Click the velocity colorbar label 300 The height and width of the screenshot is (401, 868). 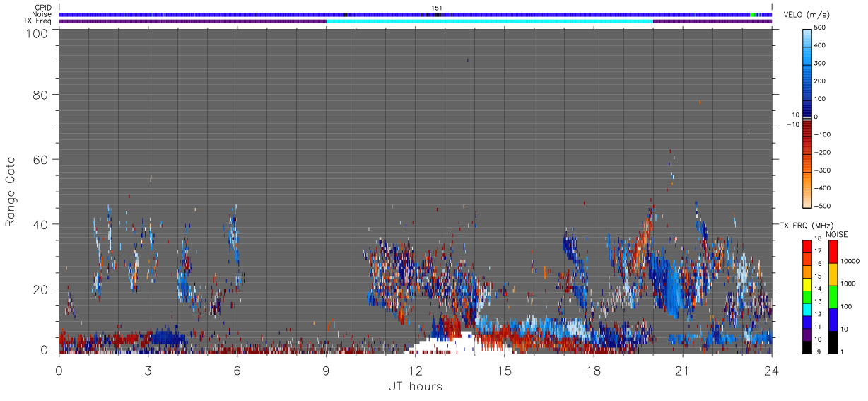click(820, 63)
